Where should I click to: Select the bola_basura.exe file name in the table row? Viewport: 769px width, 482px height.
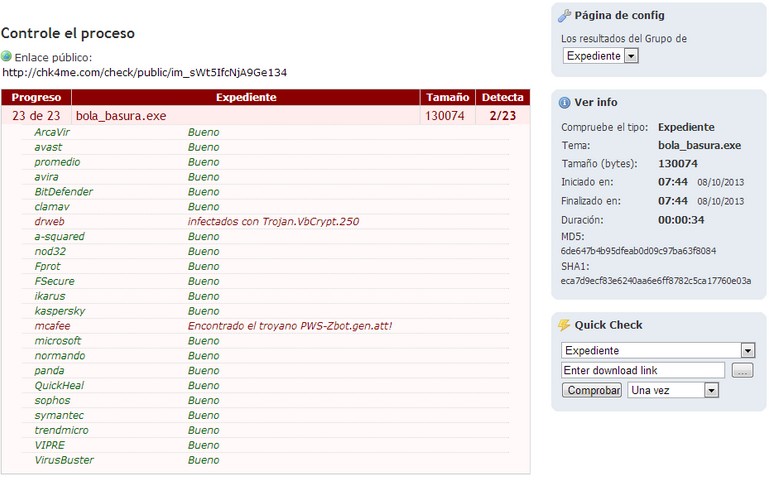121,116
